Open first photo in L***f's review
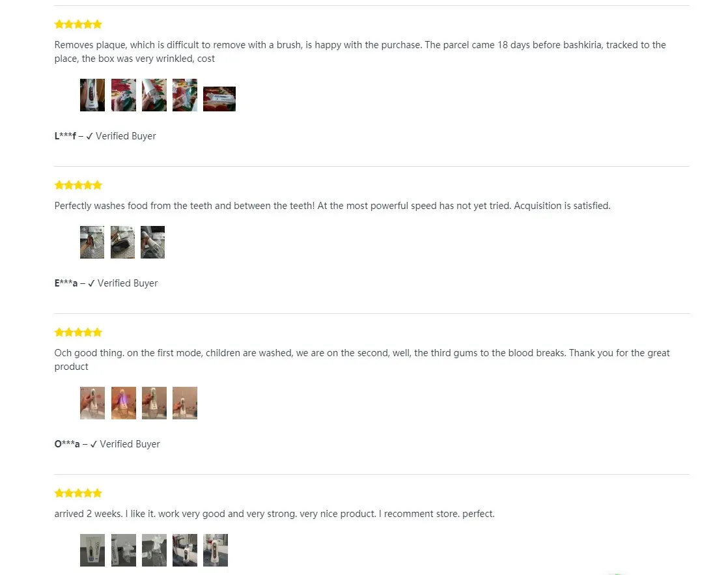 (x=92, y=95)
